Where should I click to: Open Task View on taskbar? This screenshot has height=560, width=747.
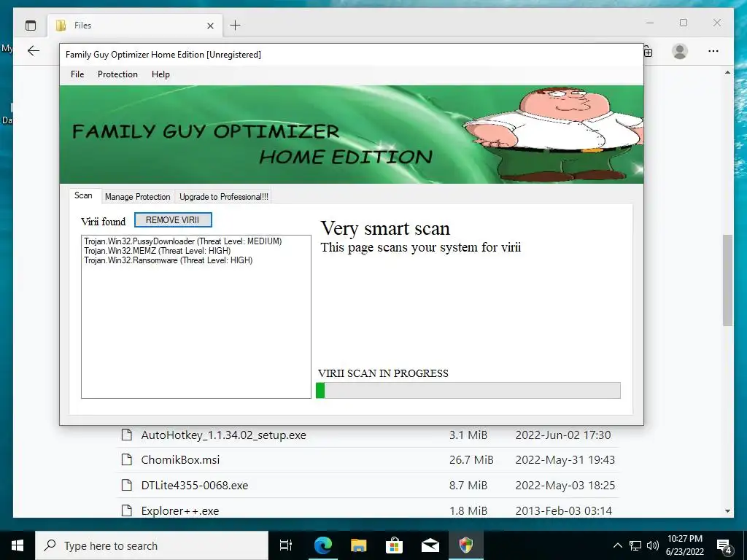click(x=286, y=545)
